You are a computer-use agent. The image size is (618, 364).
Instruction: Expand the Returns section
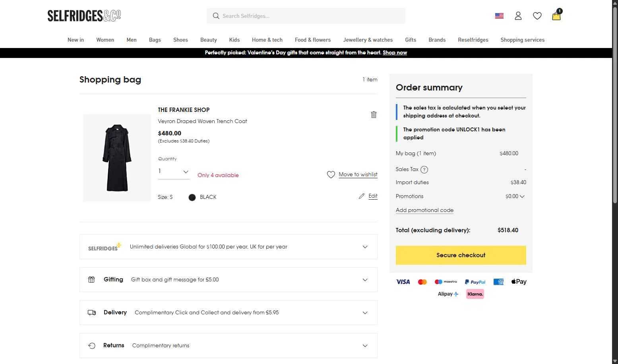click(229, 346)
